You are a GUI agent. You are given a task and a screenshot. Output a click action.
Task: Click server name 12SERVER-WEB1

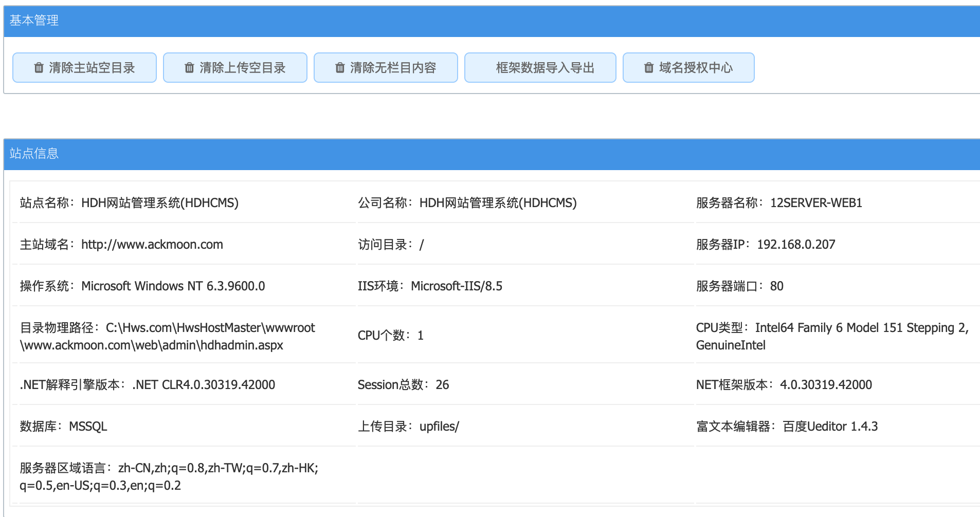(815, 203)
